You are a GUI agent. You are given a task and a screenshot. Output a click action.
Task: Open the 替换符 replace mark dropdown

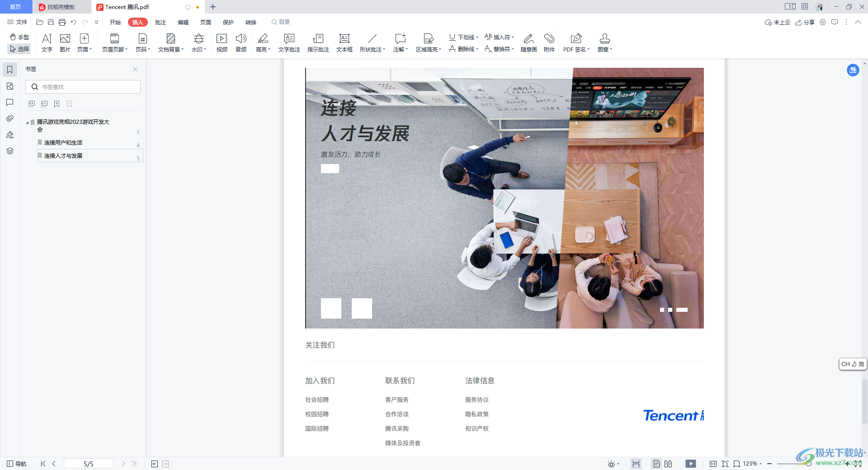point(499,49)
